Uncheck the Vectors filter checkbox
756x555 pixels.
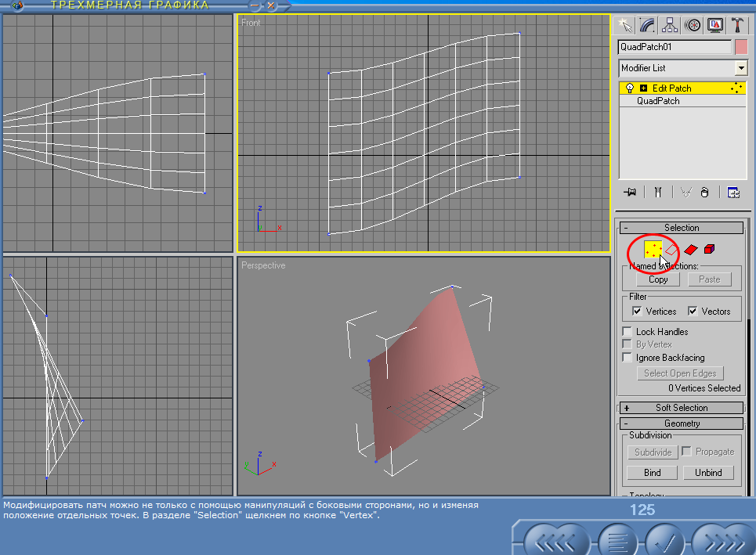click(693, 312)
